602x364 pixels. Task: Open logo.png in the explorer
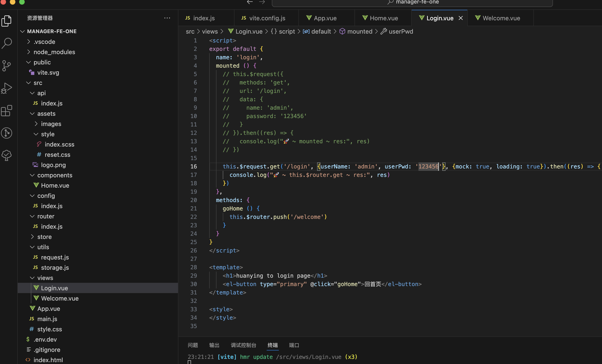tap(98, 165)
